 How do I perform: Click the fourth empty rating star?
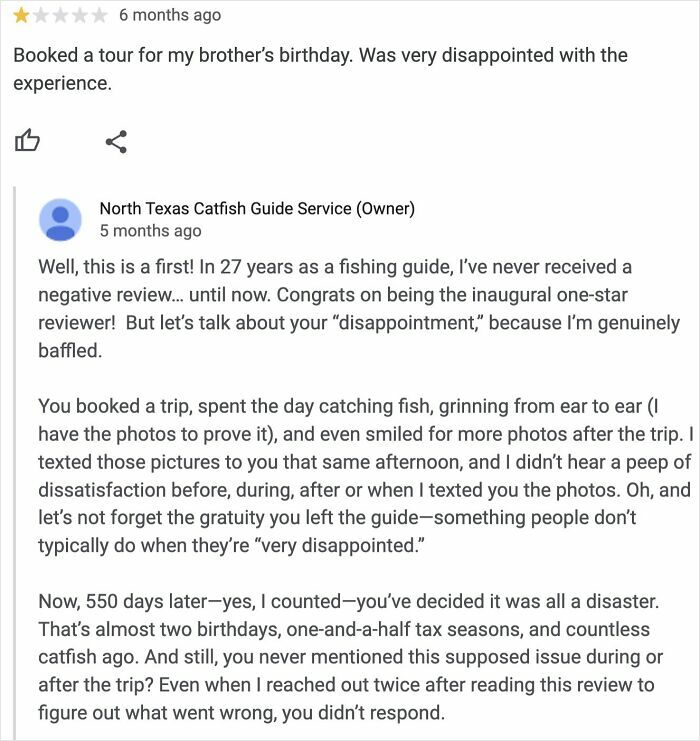tap(79, 15)
